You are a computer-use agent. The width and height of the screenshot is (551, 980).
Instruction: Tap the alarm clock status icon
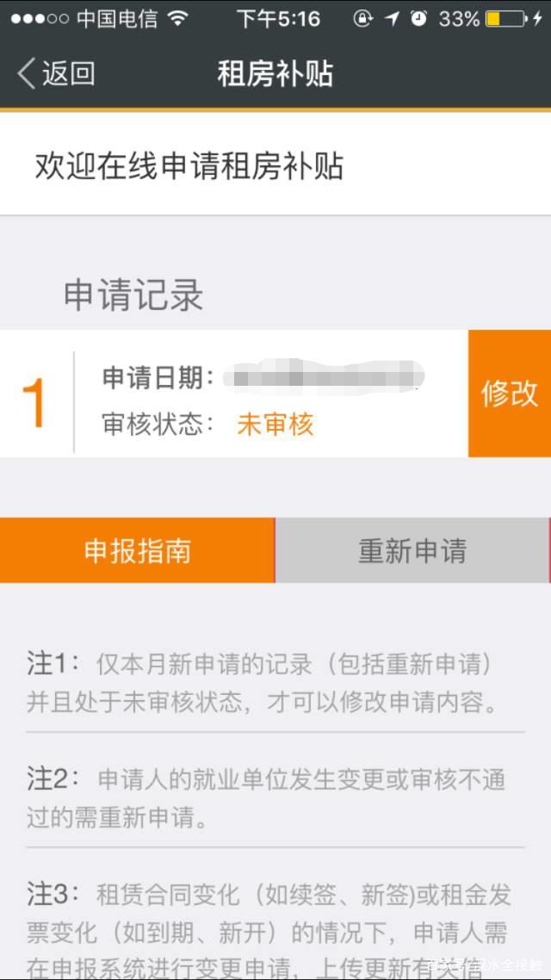click(x=418, y=19)
